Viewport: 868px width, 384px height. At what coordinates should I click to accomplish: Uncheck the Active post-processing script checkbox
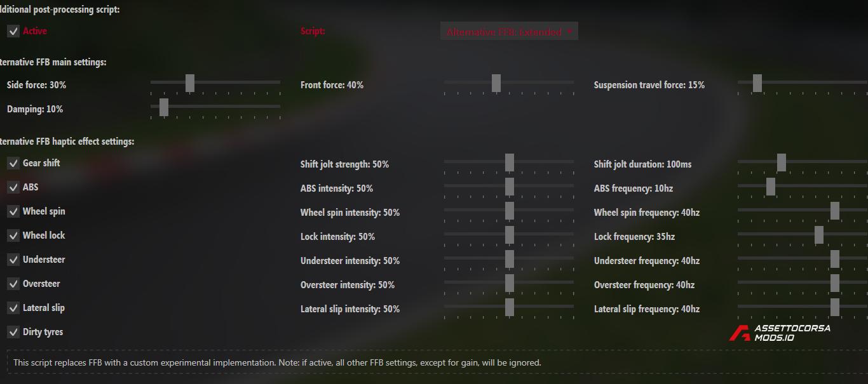[13, 31]
